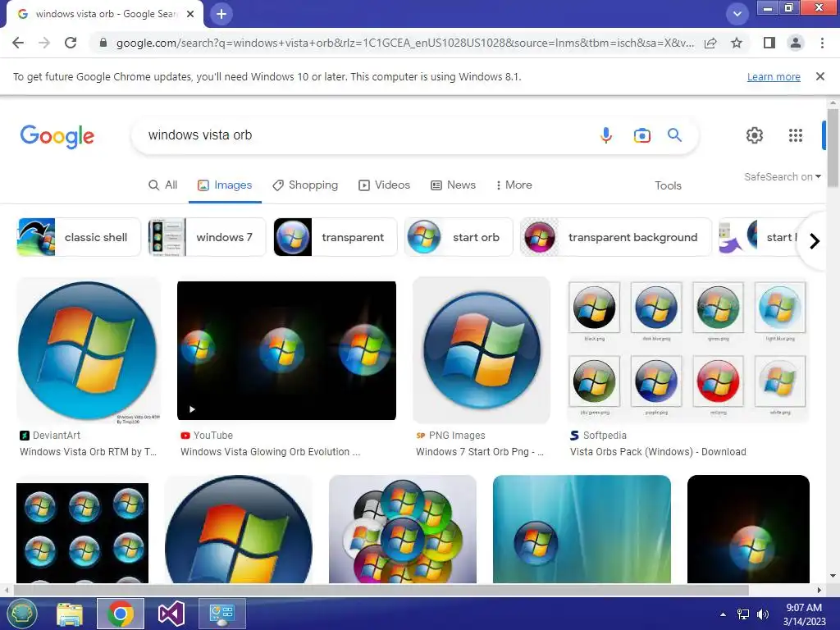Filter by the windows 7 chip
This screenshot has height=630, width=840.
(x=207, y=237)
